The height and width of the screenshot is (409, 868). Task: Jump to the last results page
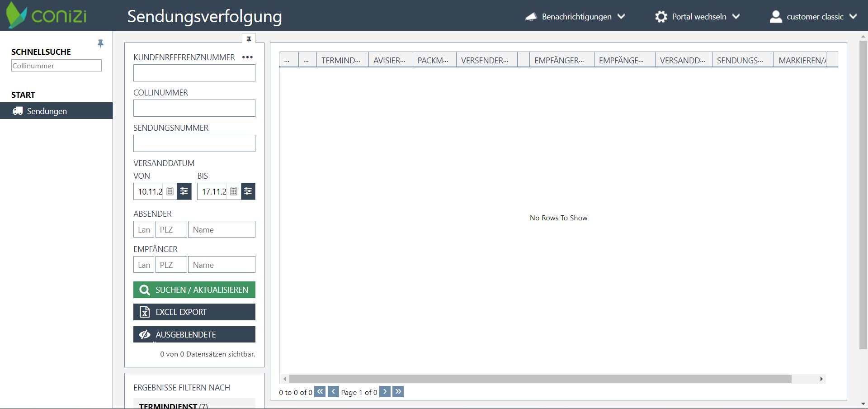pyautogui.click(x=398, y=392)
